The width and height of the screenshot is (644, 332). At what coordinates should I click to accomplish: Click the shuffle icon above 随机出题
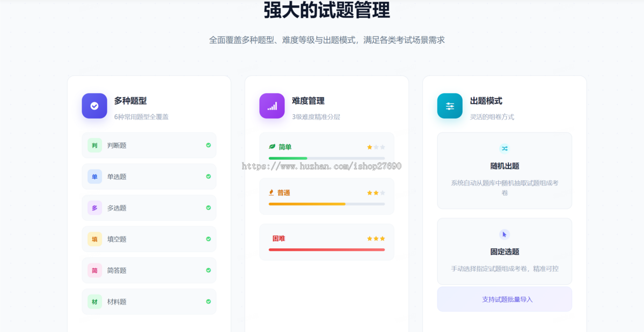(x=504, y=149)
